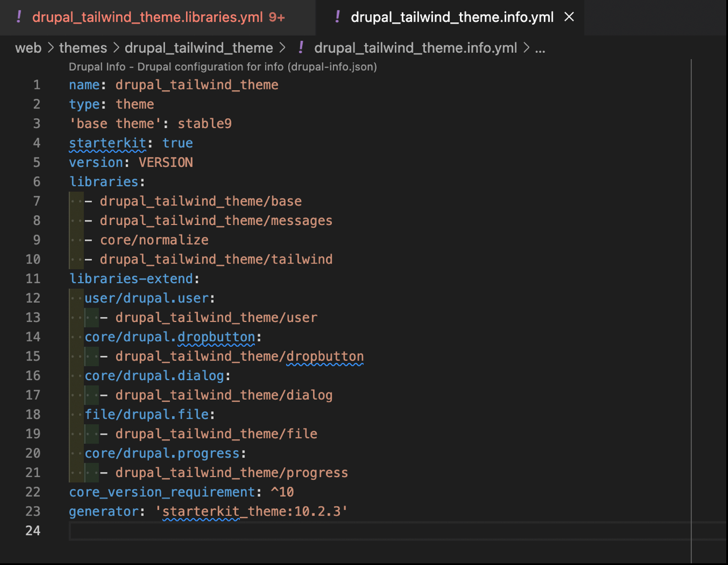Click the Drupal Info schema link

coord(223,67)
